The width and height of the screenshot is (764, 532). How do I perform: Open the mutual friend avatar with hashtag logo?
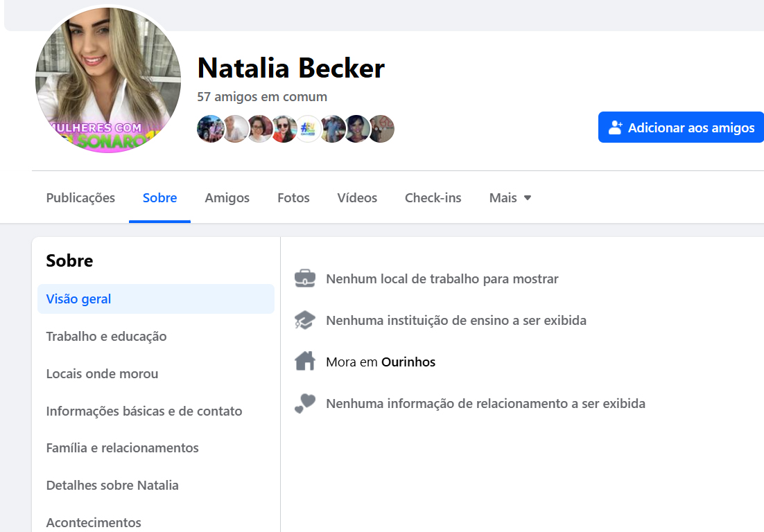[309, 129]
